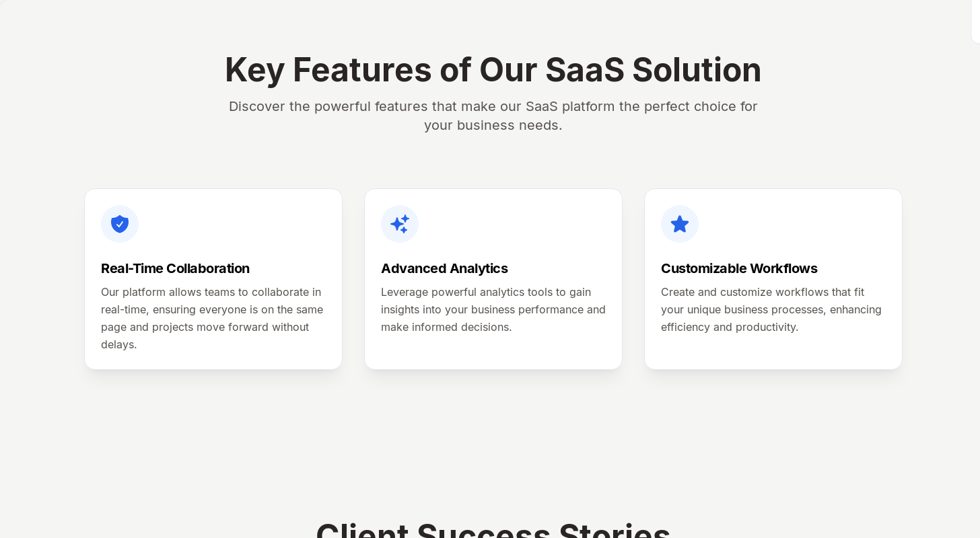Click empty space below text in Customizable Workflows card
The image size is (980, 538).
click(773, 352)
